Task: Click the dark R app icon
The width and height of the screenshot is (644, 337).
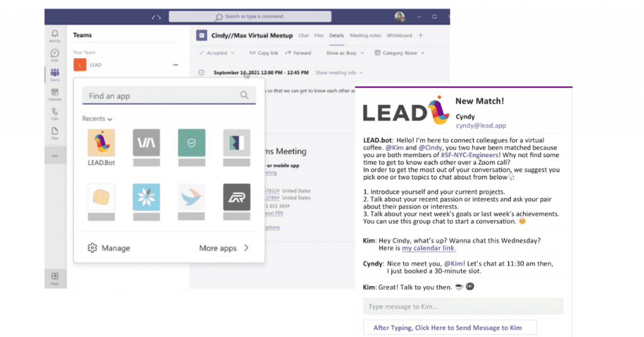Action: pos(236,197)
